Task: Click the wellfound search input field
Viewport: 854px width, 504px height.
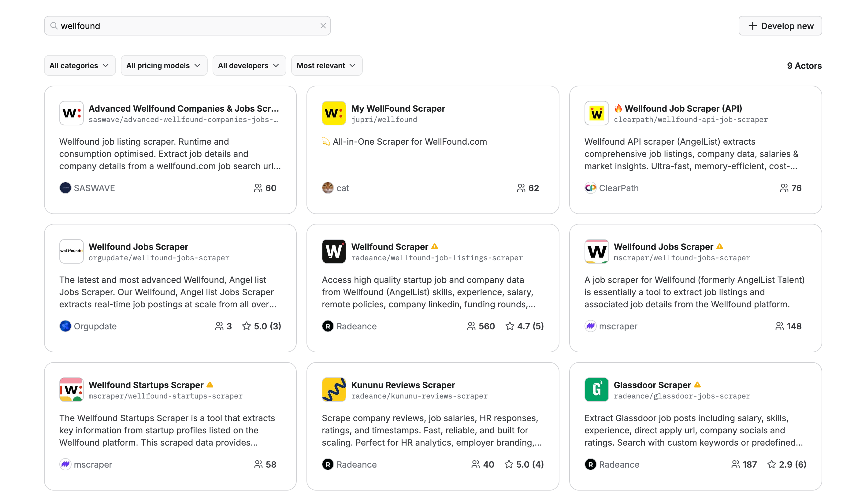Action: (x=187, y=26)
